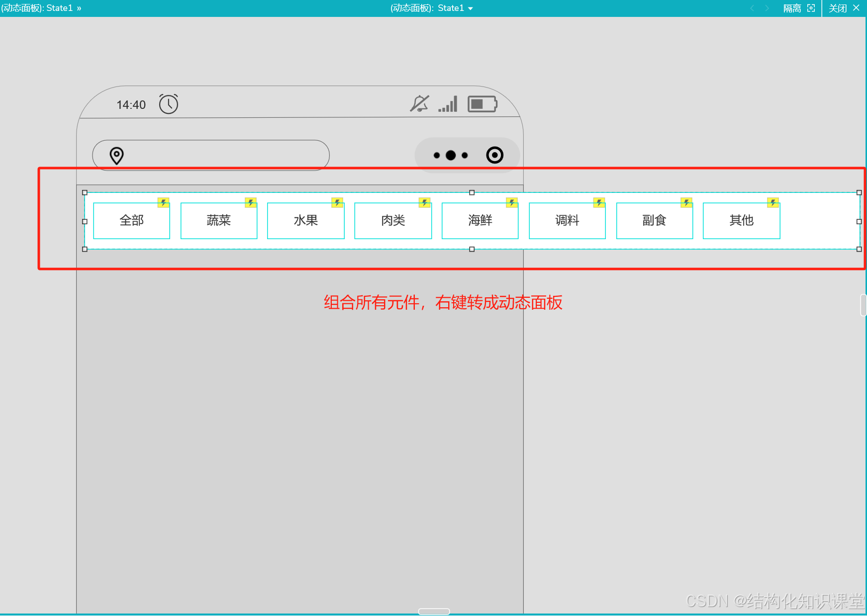The image size is (867, 616).
Task: Open the State1 dropdown in header
Action: pos(432,8)
